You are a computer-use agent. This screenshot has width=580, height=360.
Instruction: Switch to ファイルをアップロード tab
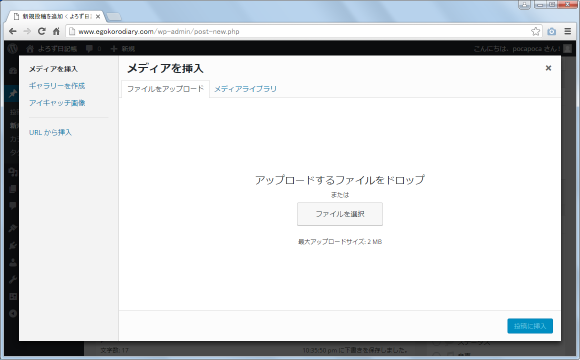165,89
